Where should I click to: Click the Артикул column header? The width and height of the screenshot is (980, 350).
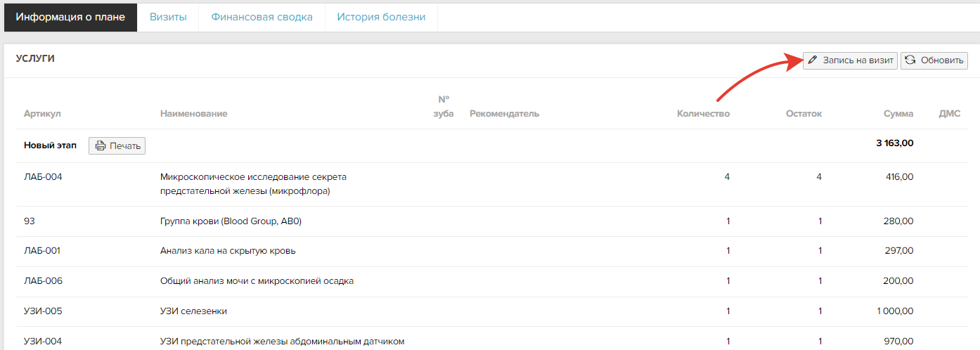tap(43, 113)
